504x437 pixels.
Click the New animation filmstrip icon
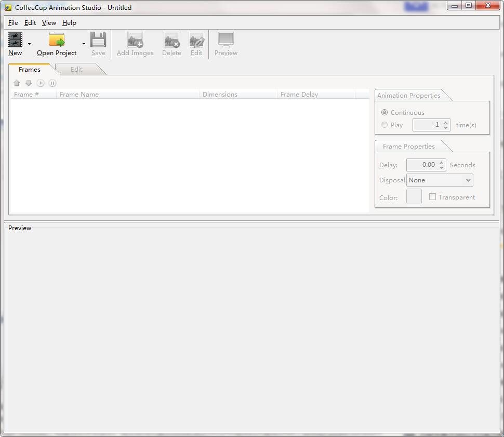[15, 39]
